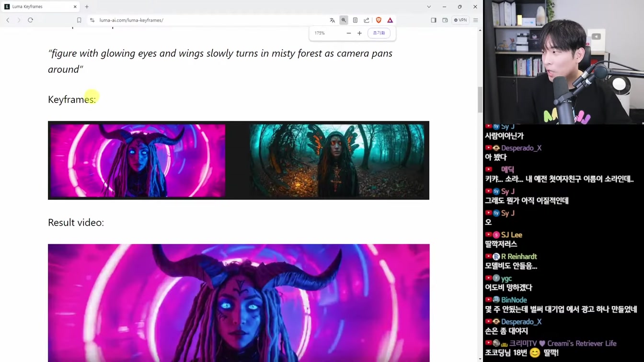Click the scrollbar up arrow
Screen dimensions: 644x362
(480, 30)
